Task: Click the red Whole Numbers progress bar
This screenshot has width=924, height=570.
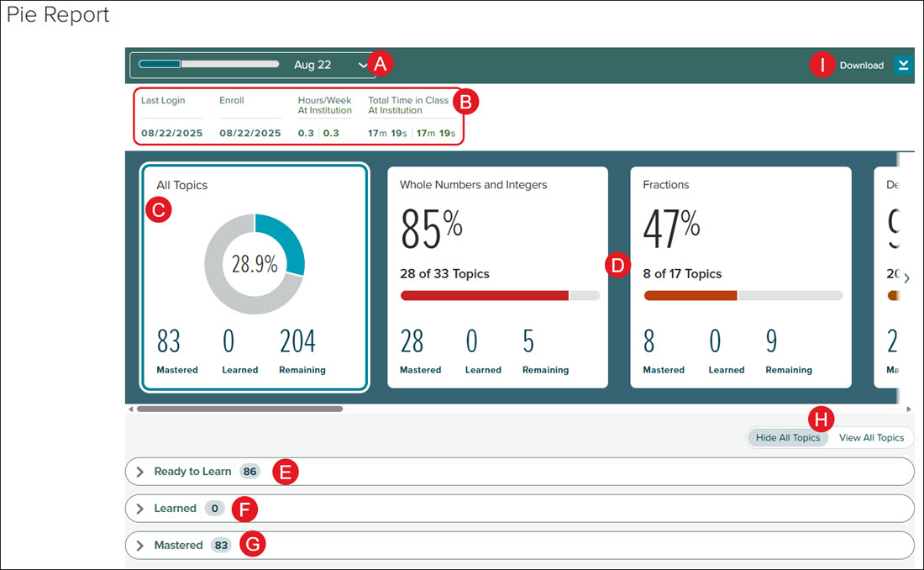Action: click(x=500, y=296)
